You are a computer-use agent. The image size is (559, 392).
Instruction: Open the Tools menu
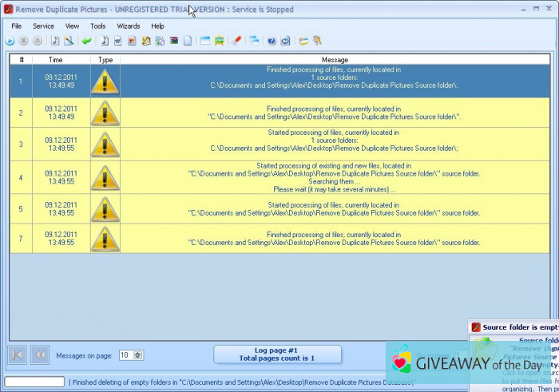97,26
